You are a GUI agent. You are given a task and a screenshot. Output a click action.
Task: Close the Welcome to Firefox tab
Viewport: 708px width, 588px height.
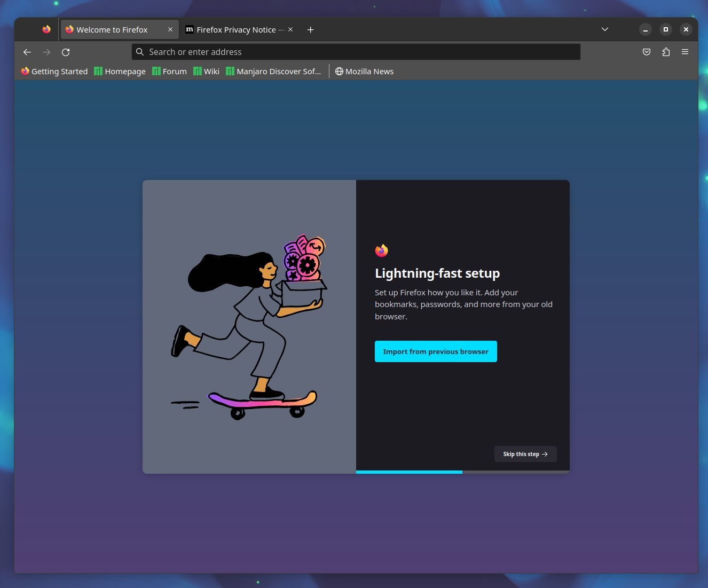coord(170,30)
